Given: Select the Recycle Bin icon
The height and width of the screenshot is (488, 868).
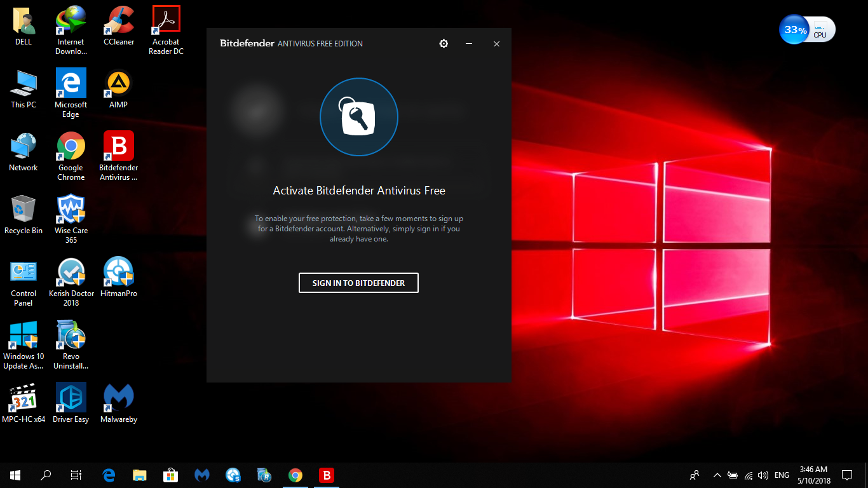Looking at the screenshot, I should coord(24,215).
